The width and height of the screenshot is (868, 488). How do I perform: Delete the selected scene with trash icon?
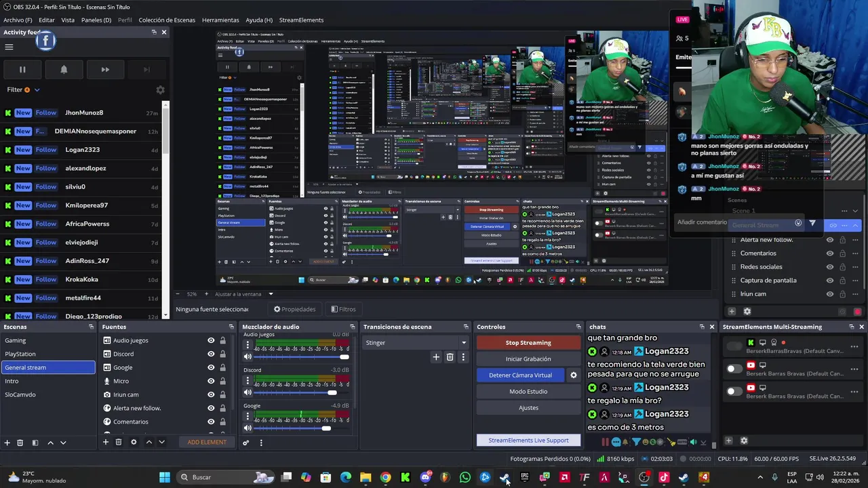[x=20, y=443]
